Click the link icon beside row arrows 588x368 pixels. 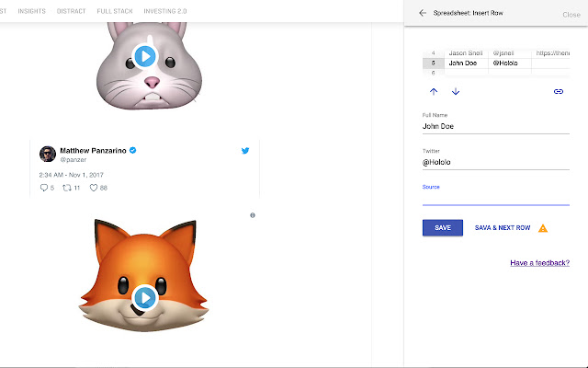pos(559,92)
